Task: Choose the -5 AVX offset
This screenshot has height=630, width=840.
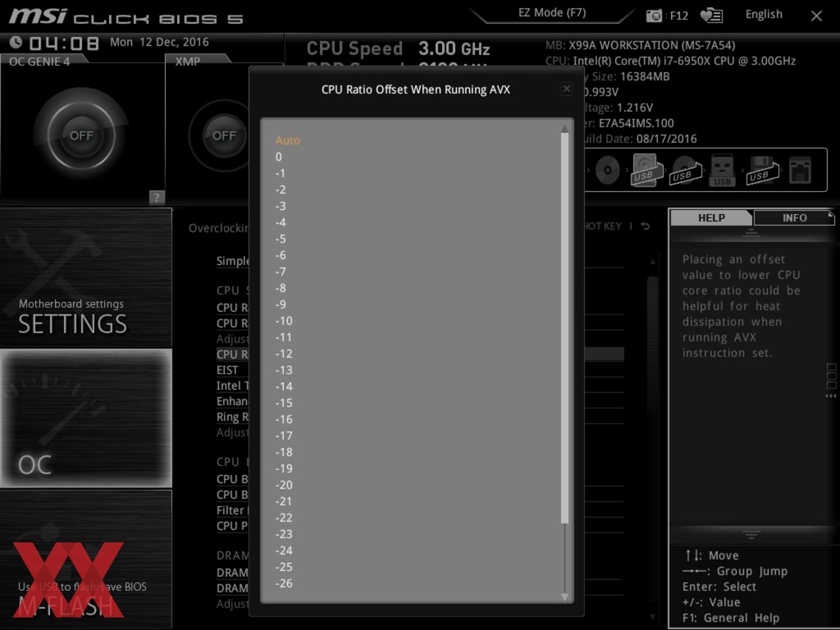Action: pyautogui.click(x=280, y=238)
